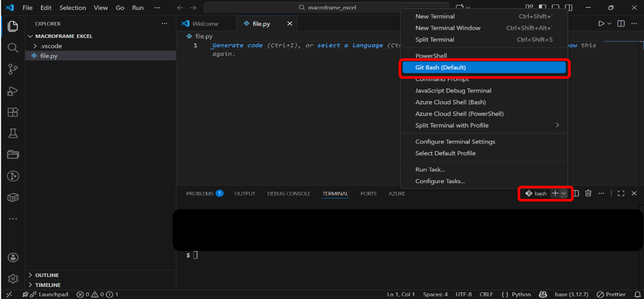Open terminal panel more actions ellipsis

coord(601,193)
